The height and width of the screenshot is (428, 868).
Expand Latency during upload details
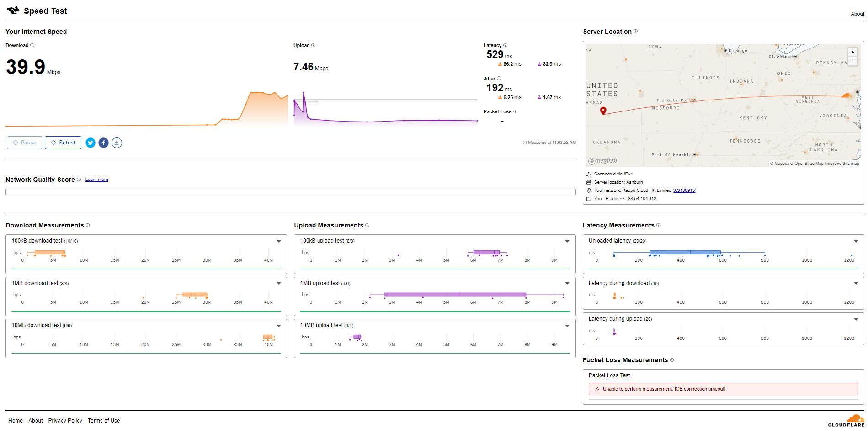coord(856,319)
